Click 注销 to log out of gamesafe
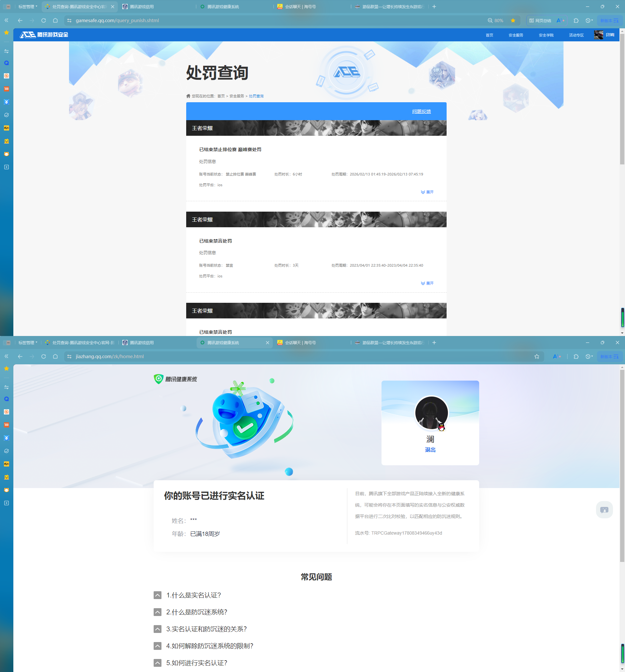This screenshot has width=625, height=672. pos(610,35)
